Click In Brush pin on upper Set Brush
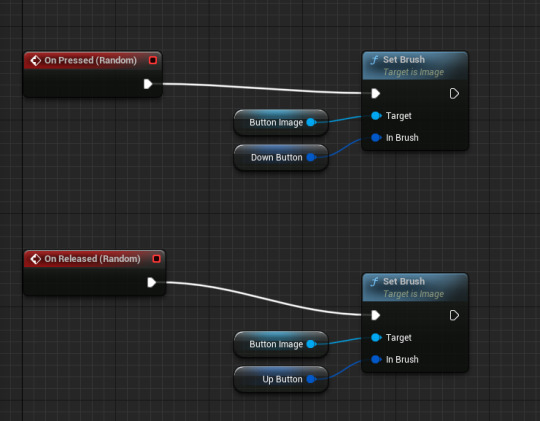 click(376, 138)
